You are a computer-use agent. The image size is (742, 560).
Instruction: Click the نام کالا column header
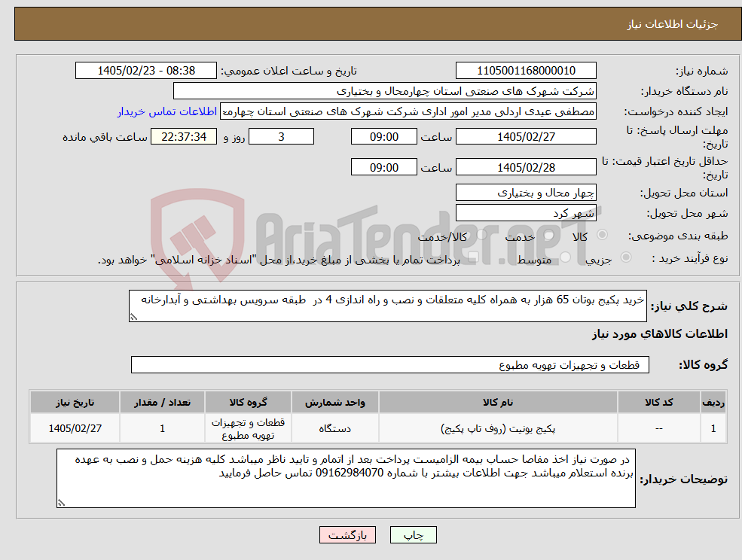(x=498, y=402)
